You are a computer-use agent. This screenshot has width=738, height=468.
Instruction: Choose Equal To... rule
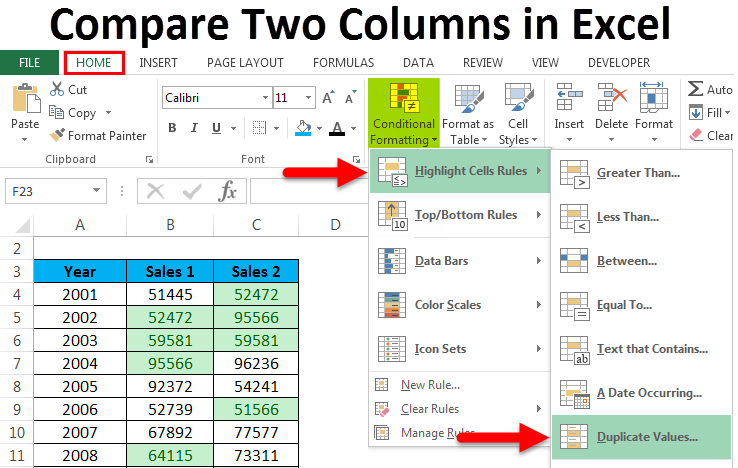[641, 305]
